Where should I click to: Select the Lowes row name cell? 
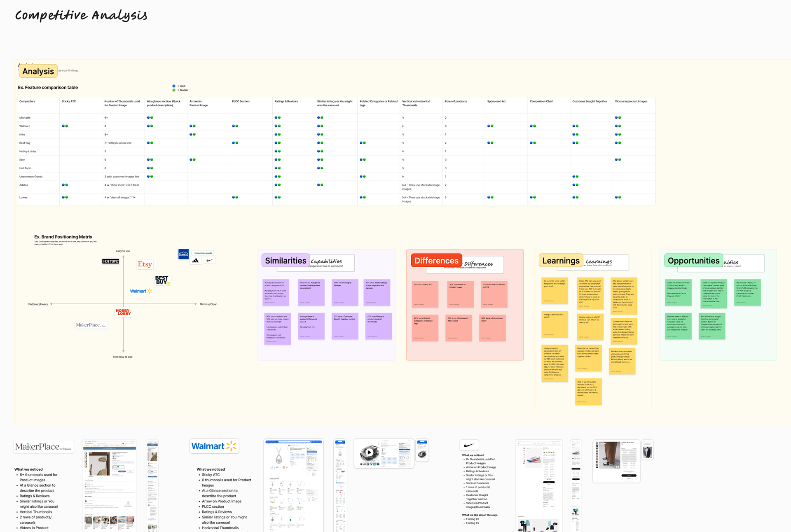click(x=38, y=199)
